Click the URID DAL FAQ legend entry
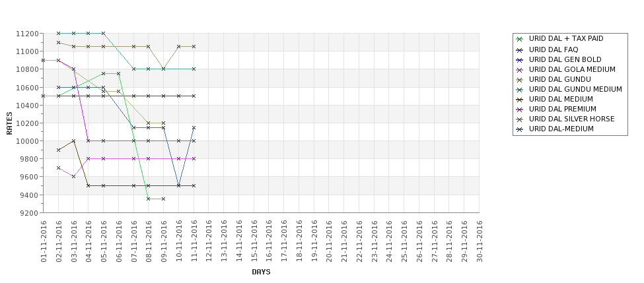Viewport: 644px width, 283px height. click(547, 49)
